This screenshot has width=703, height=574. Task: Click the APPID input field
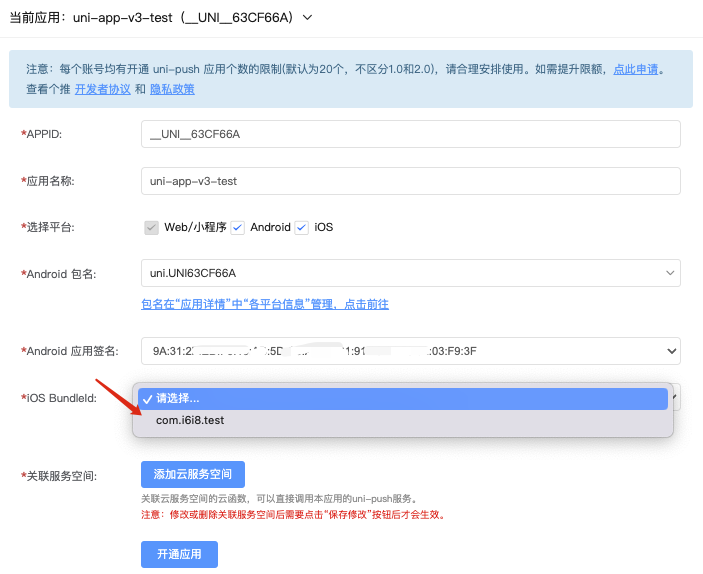[x=411, y=134]
